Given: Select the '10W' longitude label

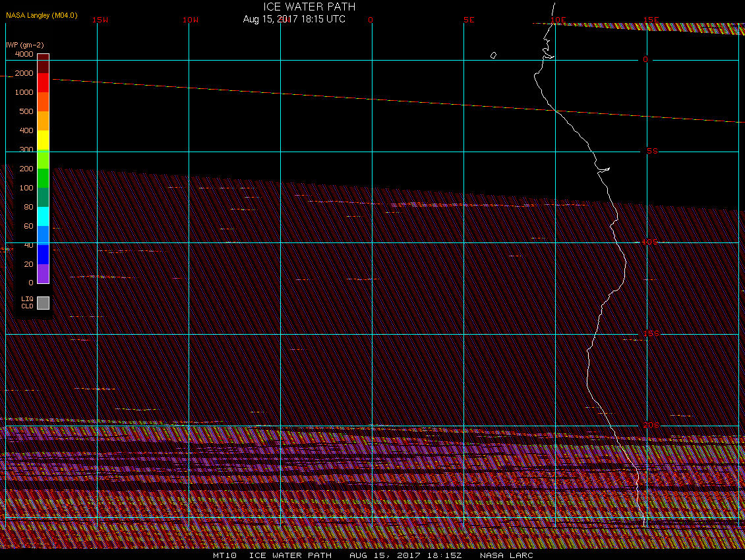Looking at the screenshot, I should [x=191, y=20].
